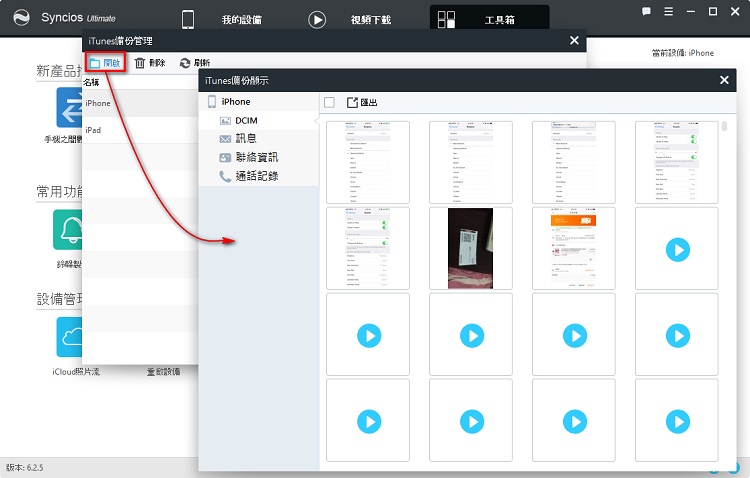Click the 當前設備: iPhone label

pos(683,53)
